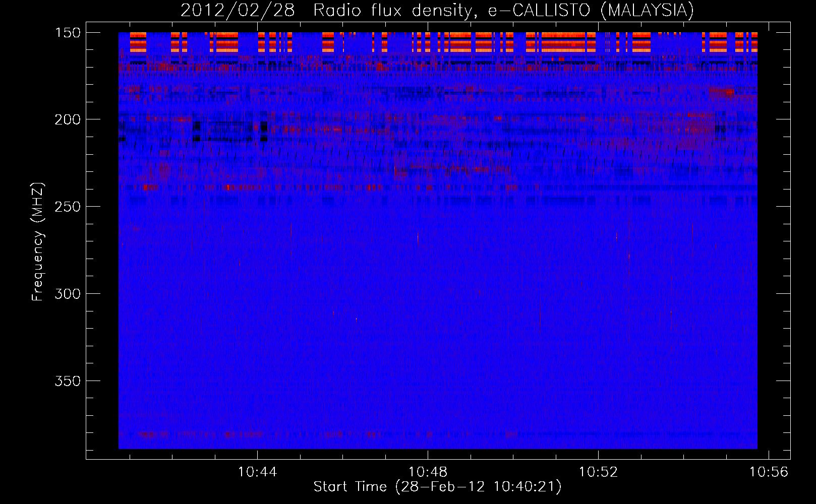The width and height of the screenshot is (816, 504).
Task: Click the 10:52 time tick label
Action: pyautogui.click(x=598, y=472)
